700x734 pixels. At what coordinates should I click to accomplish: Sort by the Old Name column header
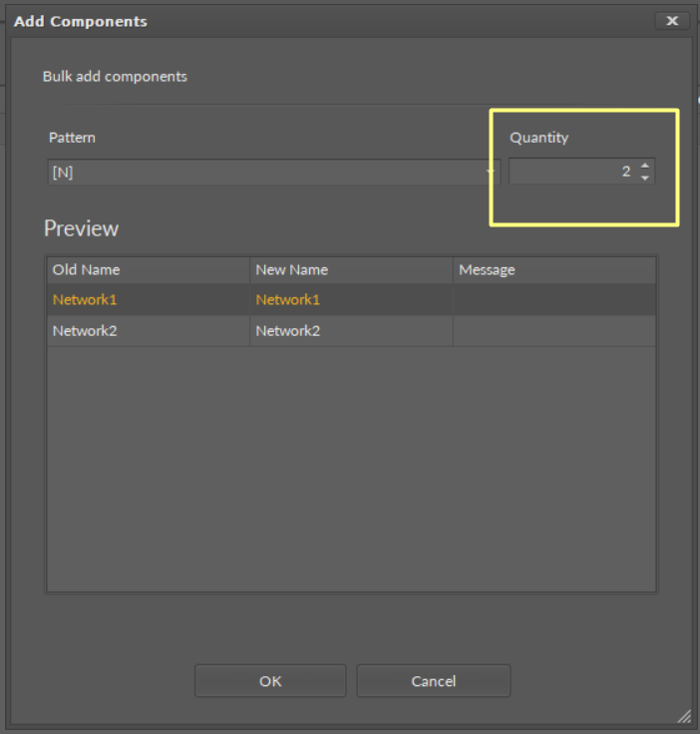click(x=148, y=269)
